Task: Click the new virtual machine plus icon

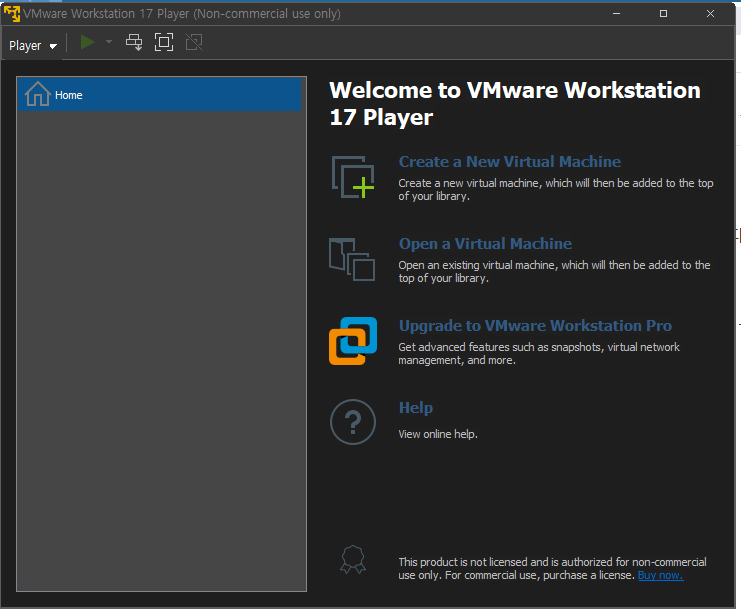Action: pyautogui.click(x=353, y=177)
